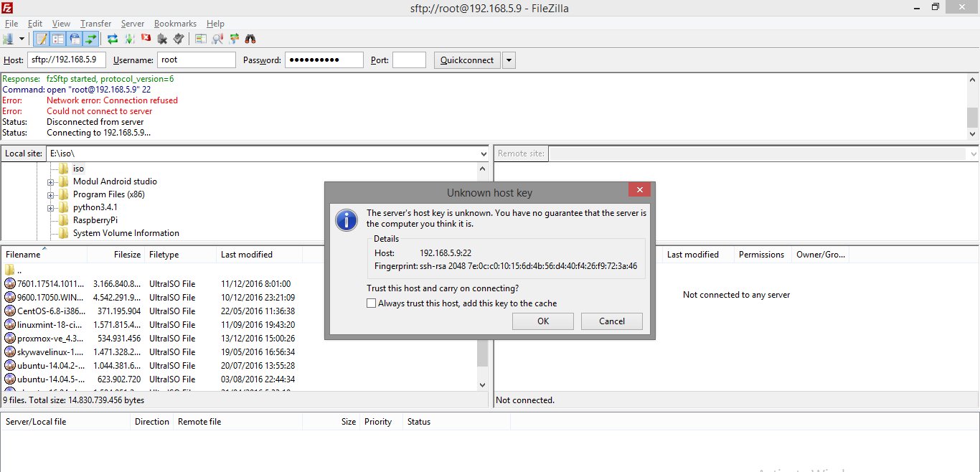Open the binoculars file search icon
Viewport: 980px width, 472px height.
click(250, 39)
